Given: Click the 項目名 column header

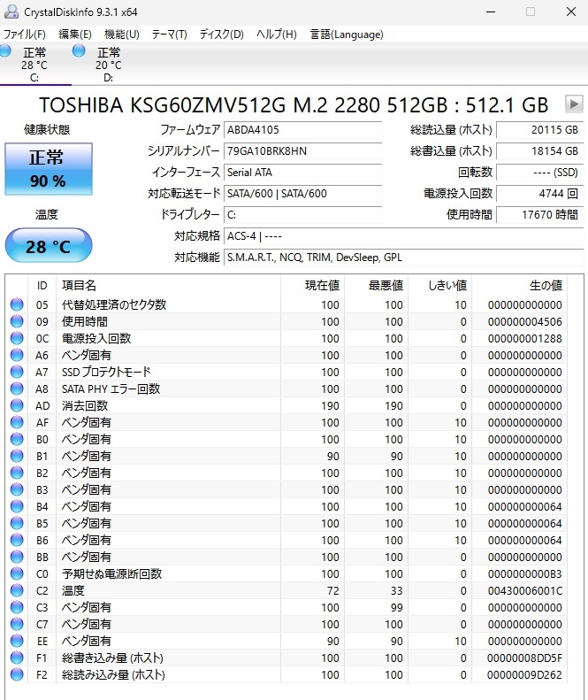Looking at the screenshot, I should click(169, 285).
